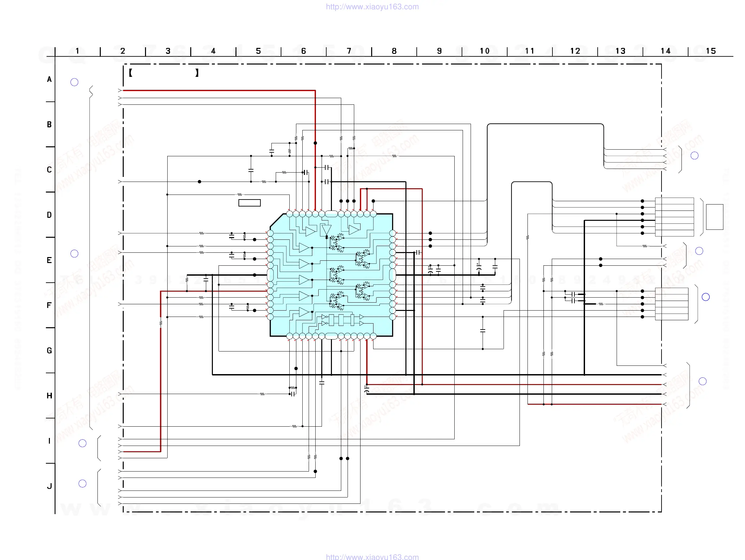Click the blue circle beside row A
Viewport: 745px width, 560px height.
click(74, 82)
